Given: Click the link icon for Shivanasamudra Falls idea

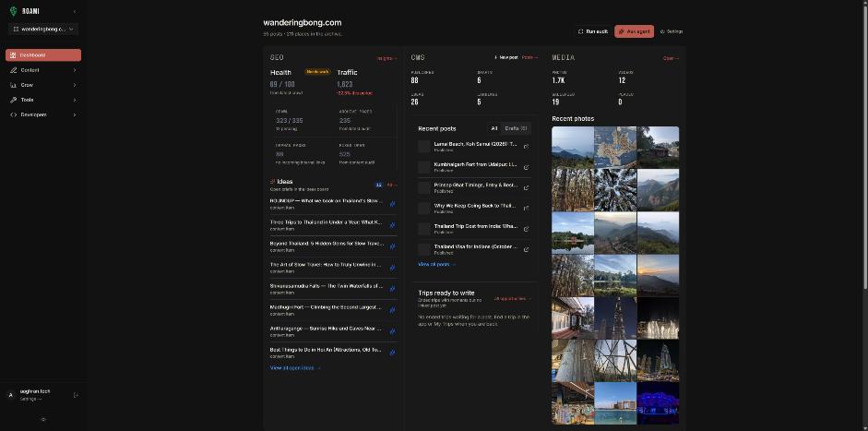Looking at the screenshot, I should pyautogui.click(x=392, y=289).
